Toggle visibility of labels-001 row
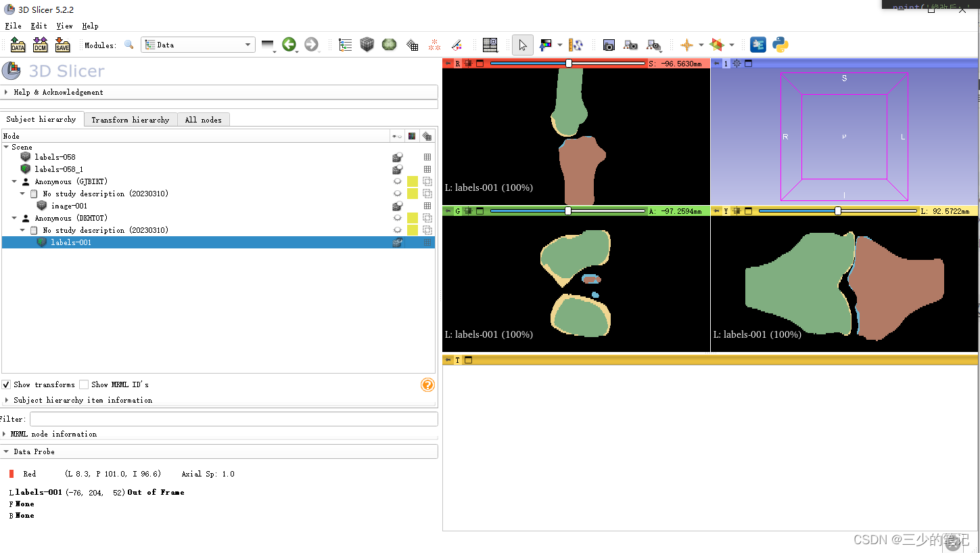 (x=398, y=242)
